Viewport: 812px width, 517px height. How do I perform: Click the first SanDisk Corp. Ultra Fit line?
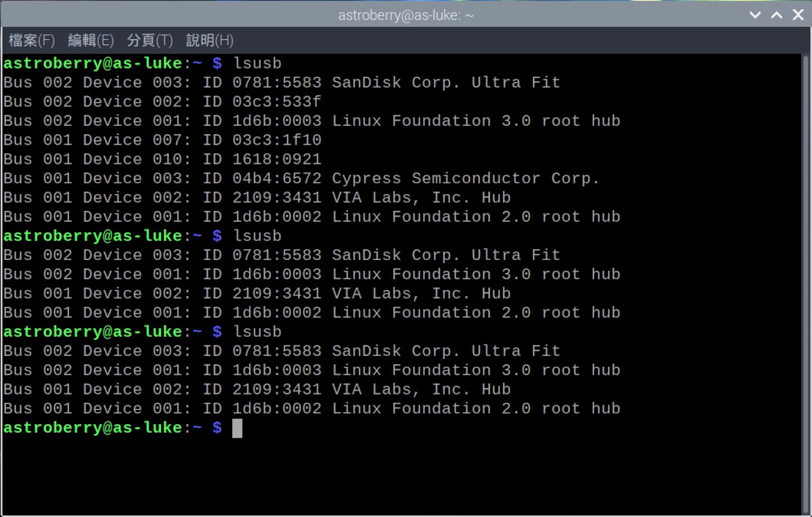(x=282, y=82)
